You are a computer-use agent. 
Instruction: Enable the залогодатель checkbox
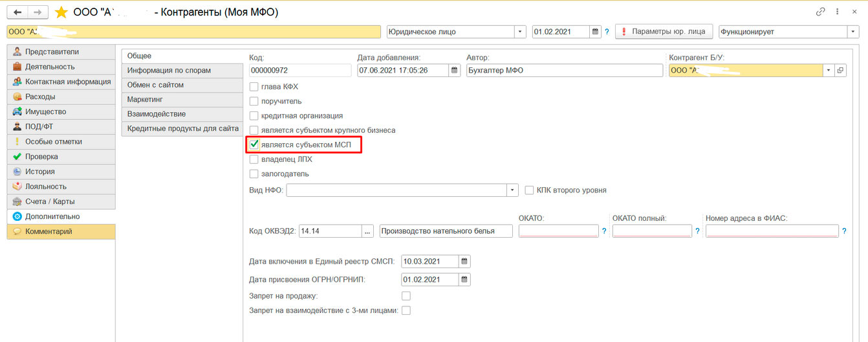[x=254, y=174]
